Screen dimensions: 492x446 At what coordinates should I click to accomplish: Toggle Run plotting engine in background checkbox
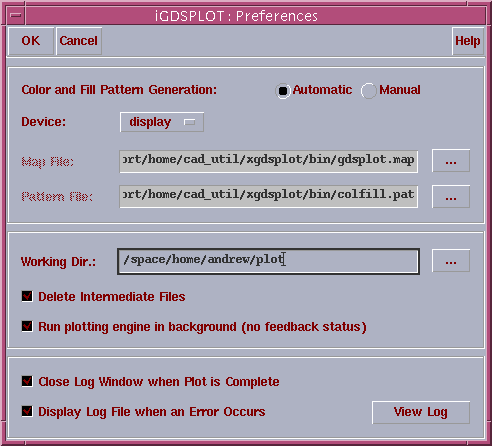[x=27, y=326]
